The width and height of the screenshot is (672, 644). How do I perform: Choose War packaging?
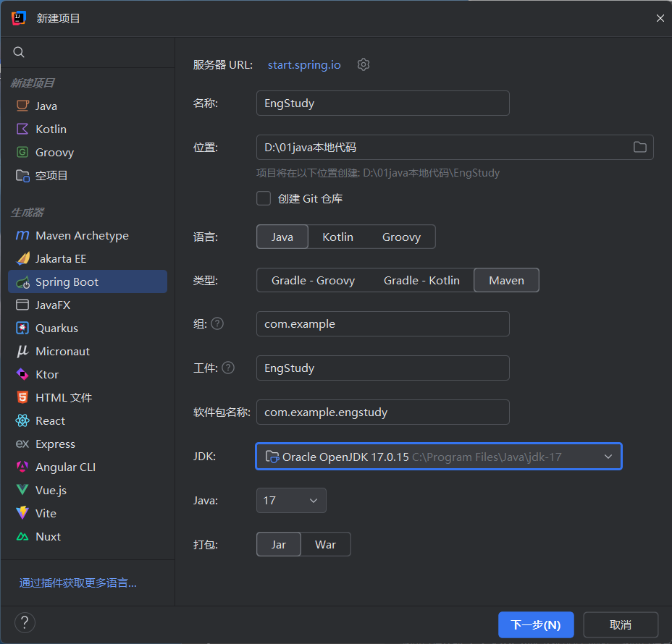tap(326, 544)
